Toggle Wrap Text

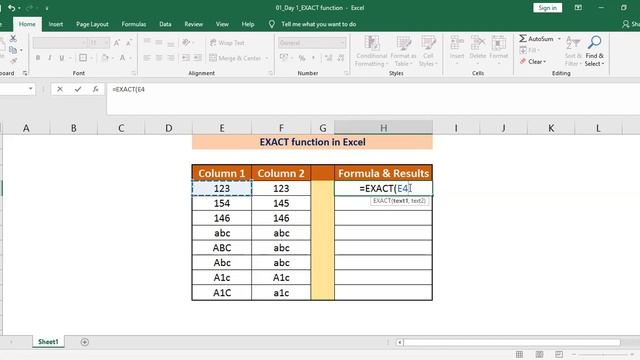pos(227,43)
